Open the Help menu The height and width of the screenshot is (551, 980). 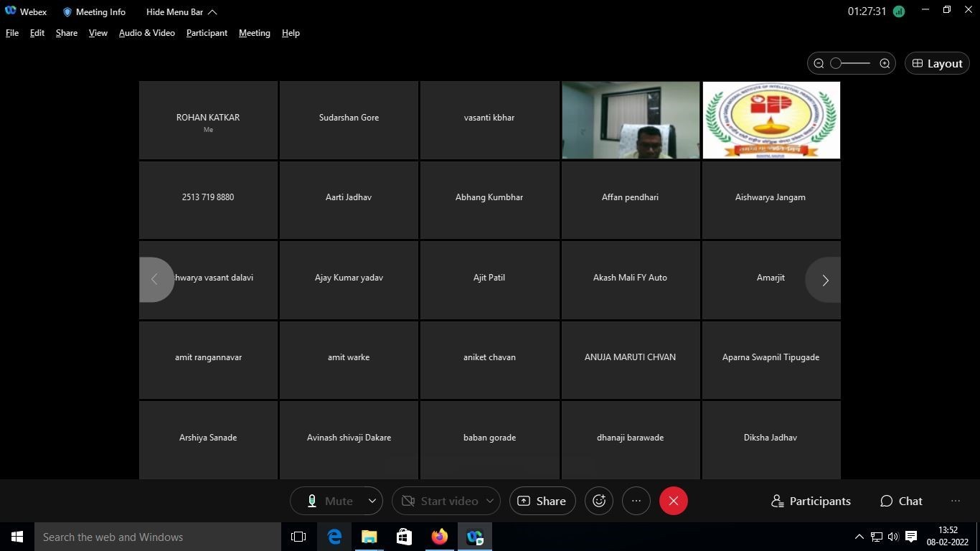point(291,33)
